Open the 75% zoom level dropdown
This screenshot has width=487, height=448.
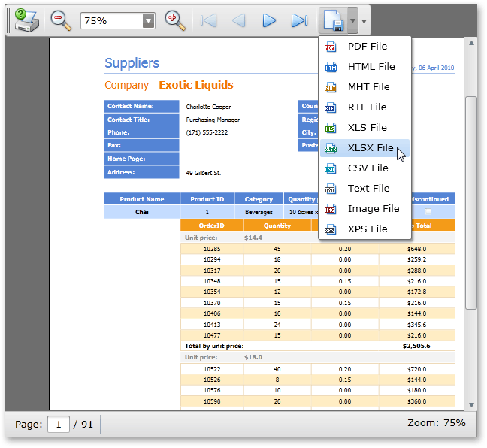coord(148,21)
